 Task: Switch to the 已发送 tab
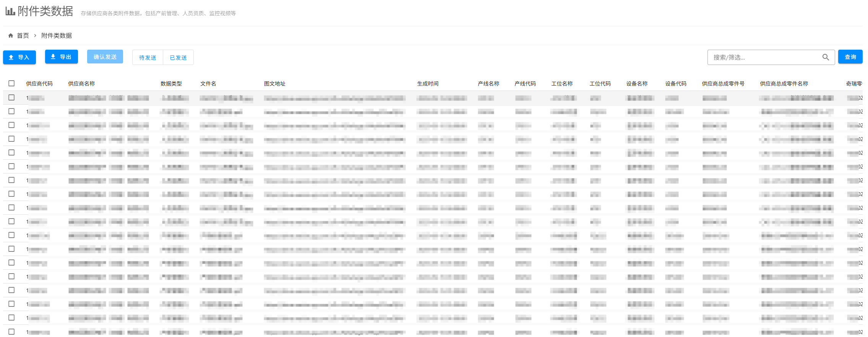178,58
